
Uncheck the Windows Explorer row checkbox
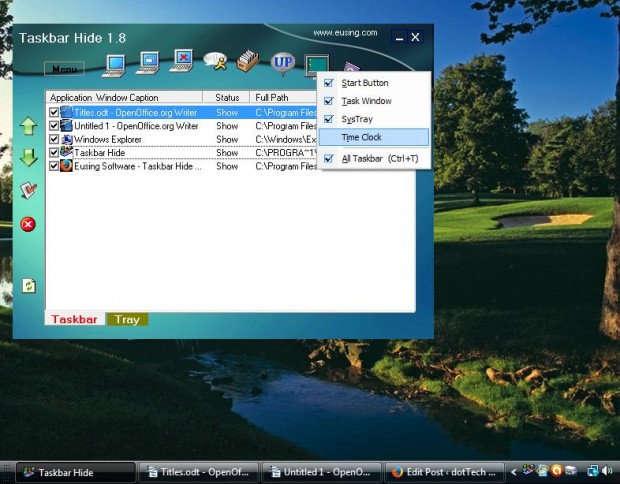coord(54,139)
